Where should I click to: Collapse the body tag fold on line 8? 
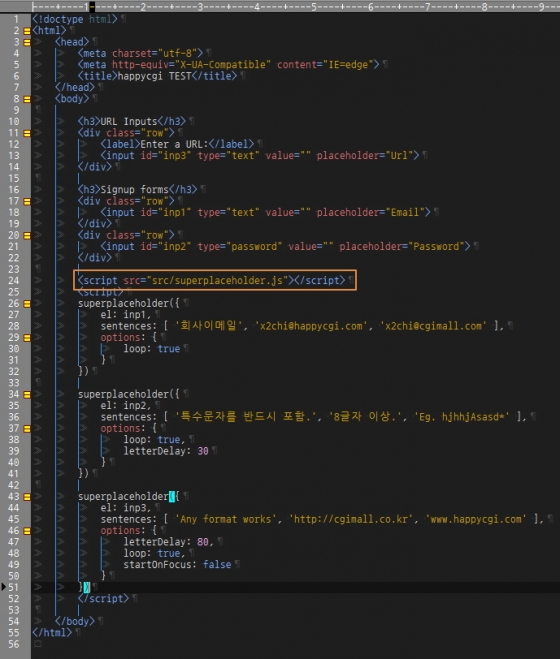pos(26,99)
